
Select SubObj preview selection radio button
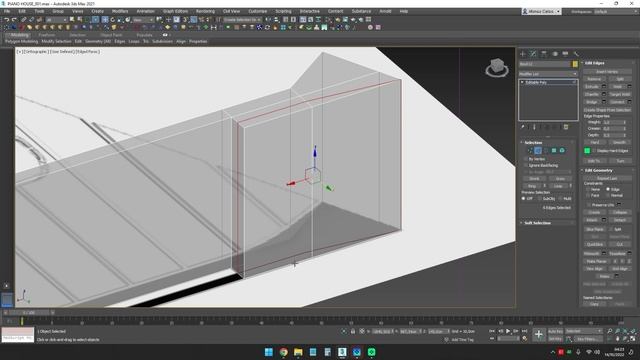[540, 199]
